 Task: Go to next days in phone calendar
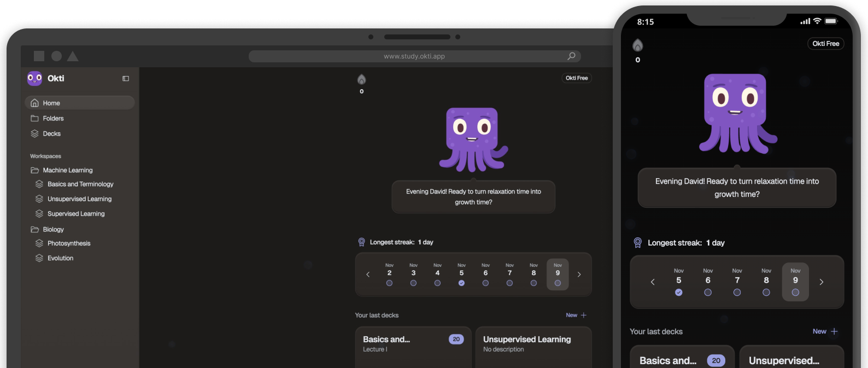pos(821,282)
